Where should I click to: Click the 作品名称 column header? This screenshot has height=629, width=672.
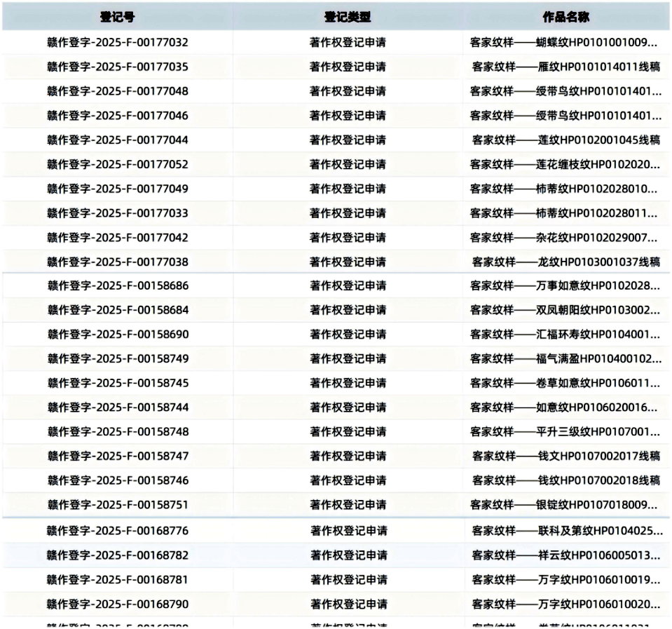pyautogui.click(x=565, y=17)
